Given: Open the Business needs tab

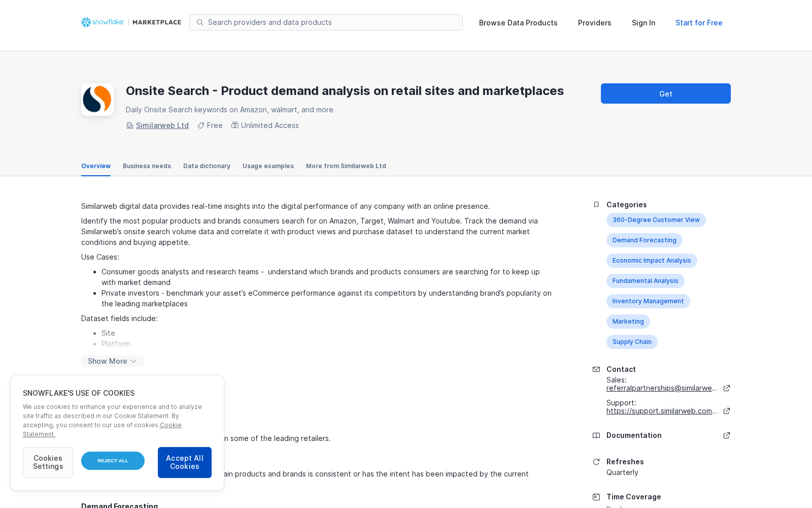Looking at the screenshot, I should pos(147,166).
